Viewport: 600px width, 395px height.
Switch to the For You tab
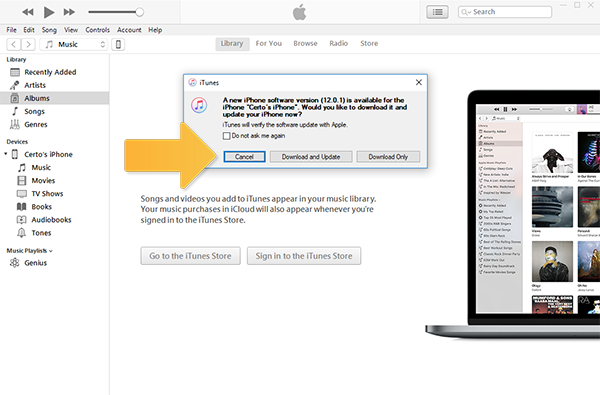click(269, 44)
